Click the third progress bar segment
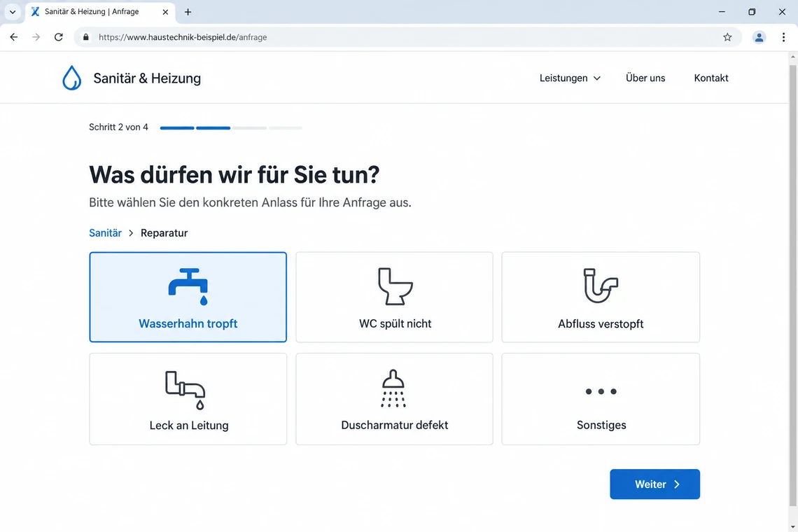 click(249, 128)
